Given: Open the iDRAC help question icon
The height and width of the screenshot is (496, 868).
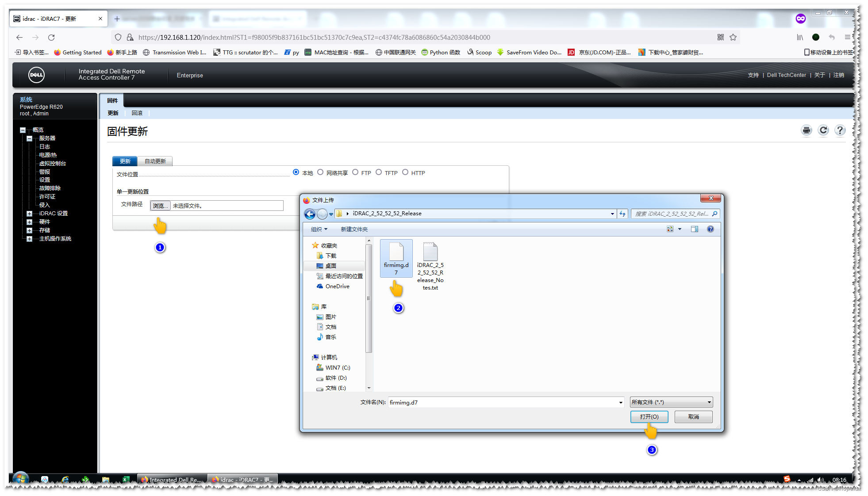Looking at the screenshot, I should [x=840, y=130].
